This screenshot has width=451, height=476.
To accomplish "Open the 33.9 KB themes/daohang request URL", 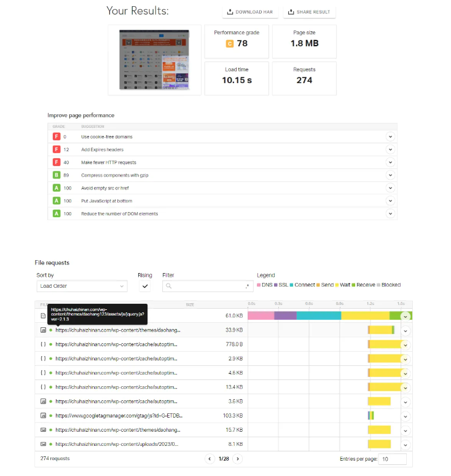I will pyautogui.click(x=118, y=330).
